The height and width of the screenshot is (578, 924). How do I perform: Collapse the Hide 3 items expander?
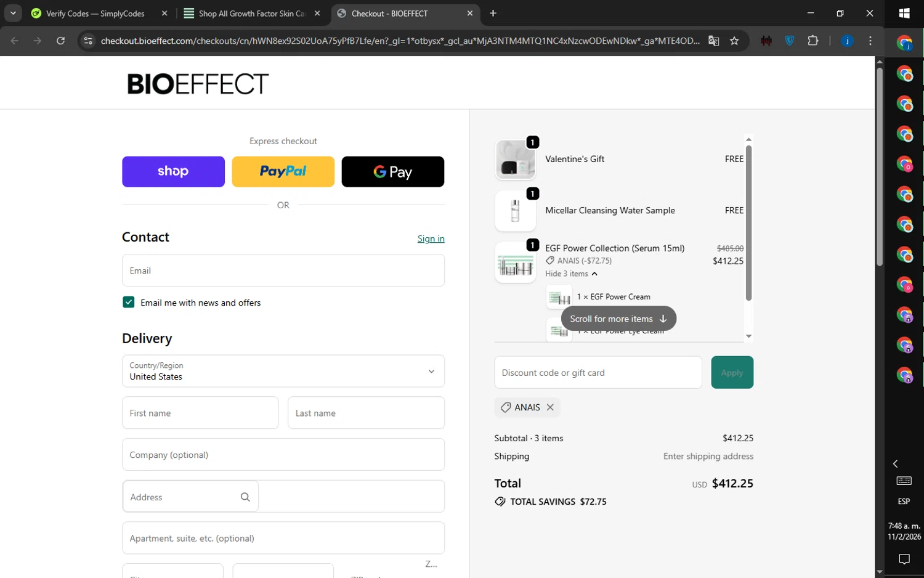[571, 274]
